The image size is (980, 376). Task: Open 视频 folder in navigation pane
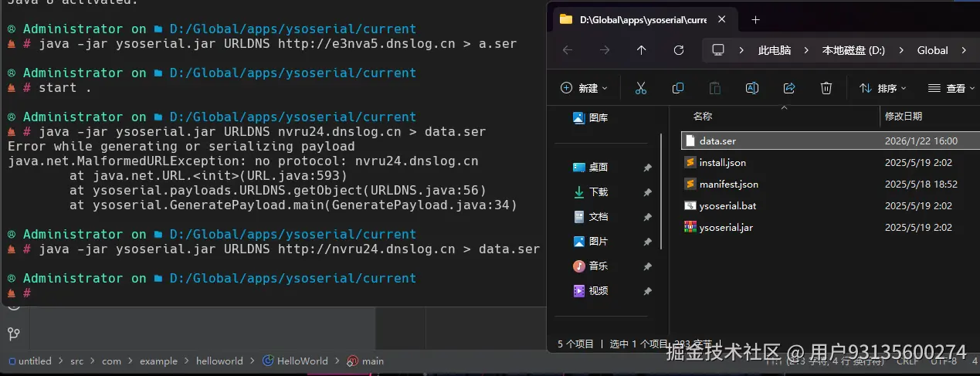click(591, 291)
